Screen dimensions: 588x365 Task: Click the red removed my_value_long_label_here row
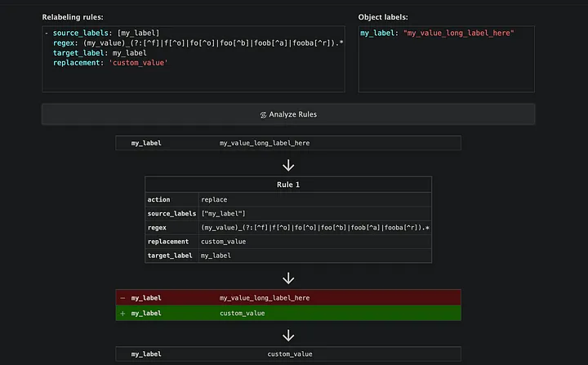[x=288, y=297]
